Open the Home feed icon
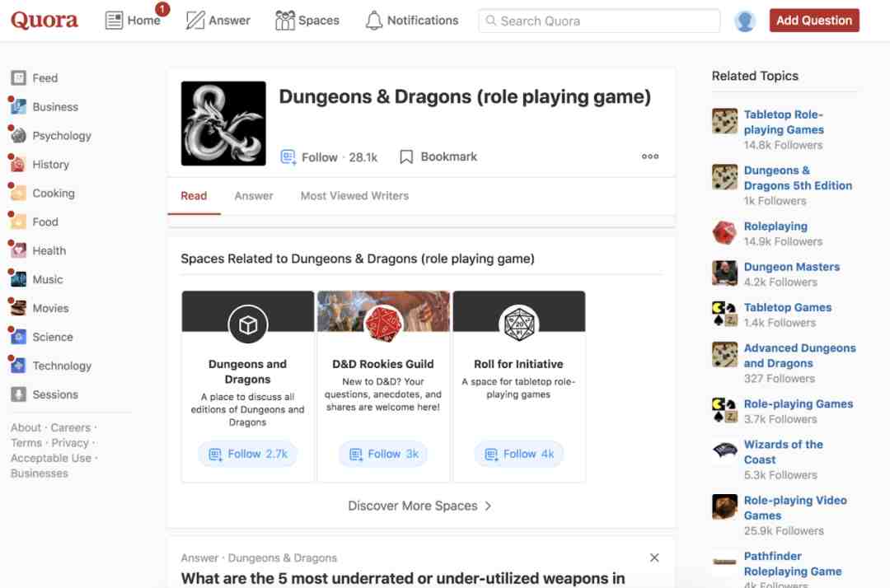This screenshot has width=890, height=588. point(114,21)
